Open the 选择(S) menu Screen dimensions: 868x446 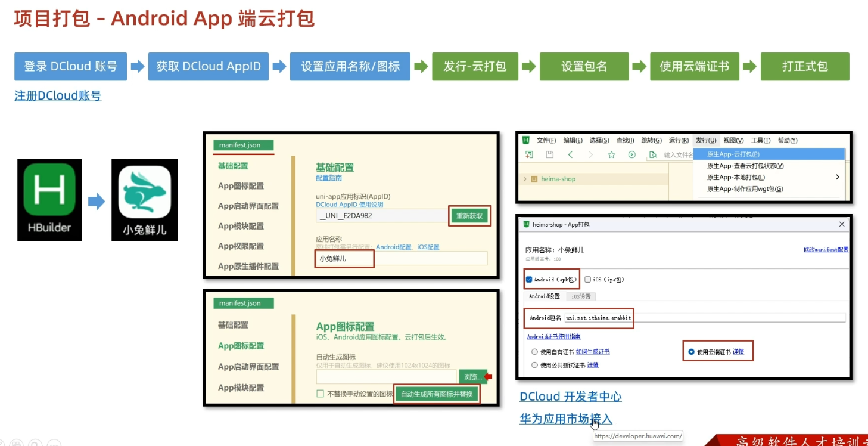point(599,140)
